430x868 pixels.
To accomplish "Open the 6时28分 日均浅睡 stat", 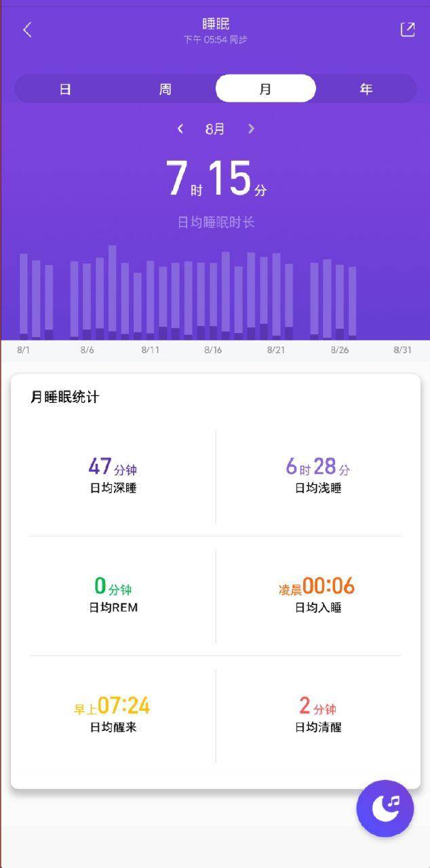I will pyautogui.click(x=318, y=475).
